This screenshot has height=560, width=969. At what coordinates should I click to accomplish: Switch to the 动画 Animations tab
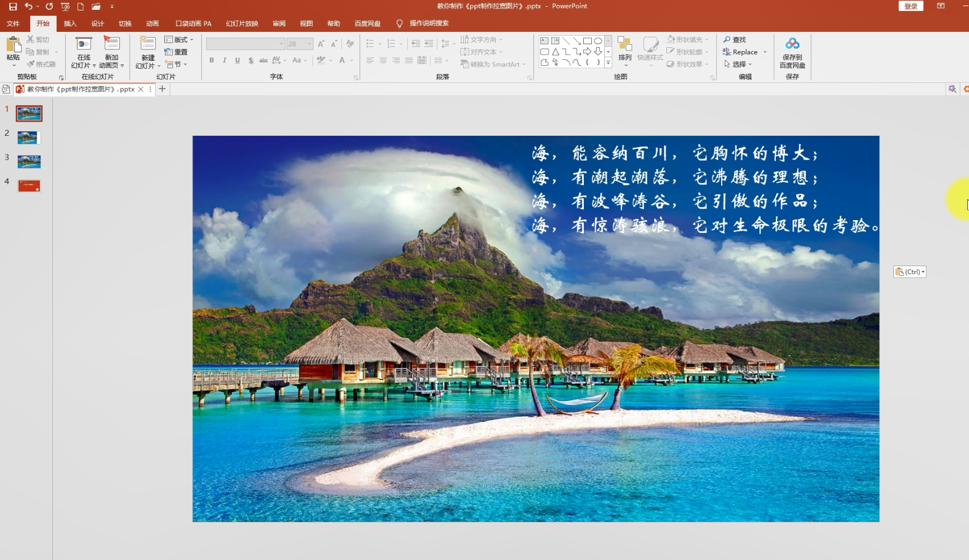(152, 23)
